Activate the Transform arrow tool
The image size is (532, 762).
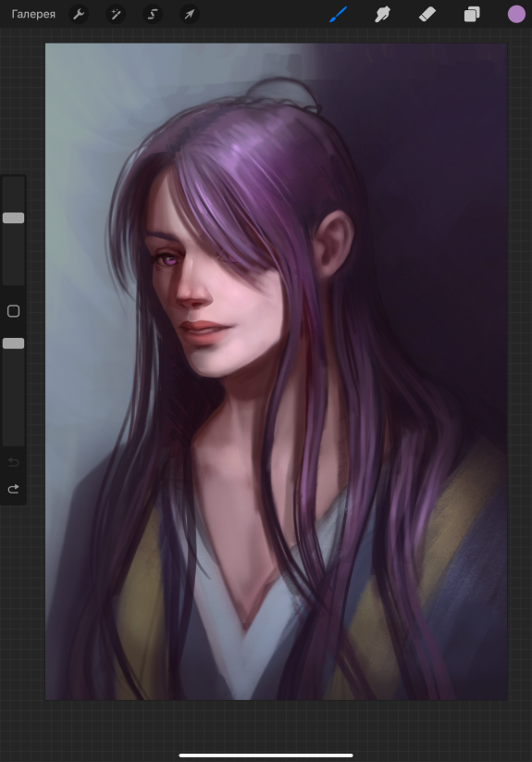click(x=190, y=15)
